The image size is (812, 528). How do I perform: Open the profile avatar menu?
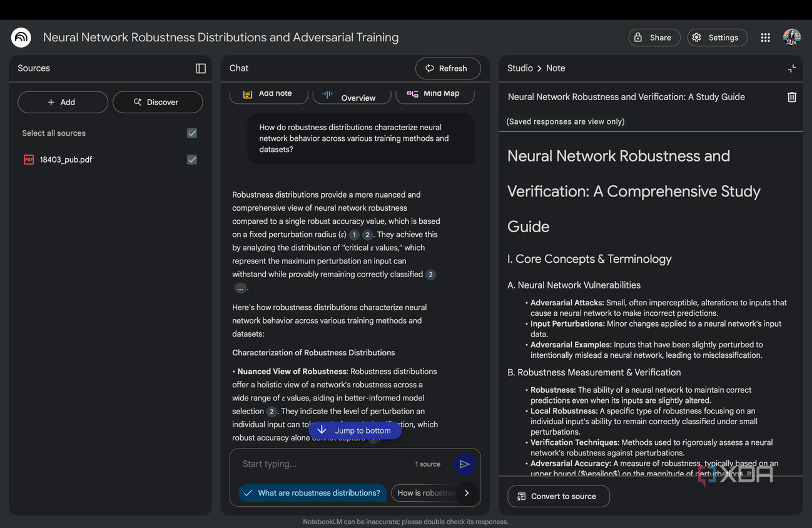pyautogui.click(x=791, y=38)
